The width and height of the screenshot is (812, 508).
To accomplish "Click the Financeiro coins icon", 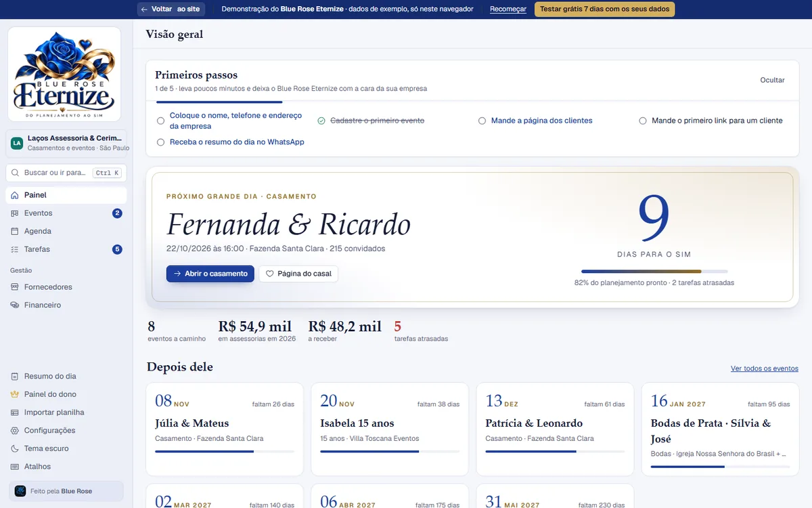I will tap(15, 305).
